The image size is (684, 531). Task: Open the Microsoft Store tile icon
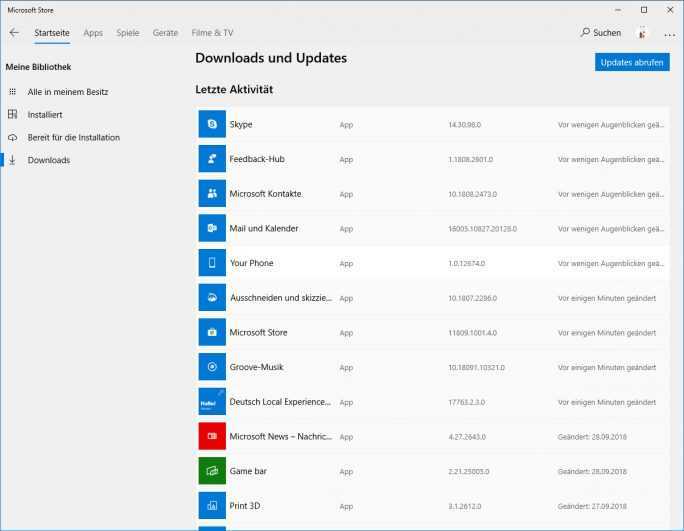click(x=212, y=332)
